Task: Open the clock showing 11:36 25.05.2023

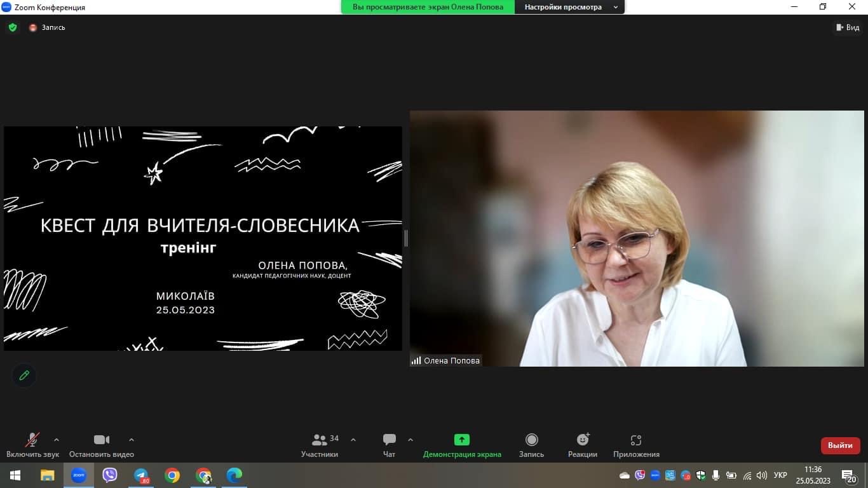Action: point(813,475)
